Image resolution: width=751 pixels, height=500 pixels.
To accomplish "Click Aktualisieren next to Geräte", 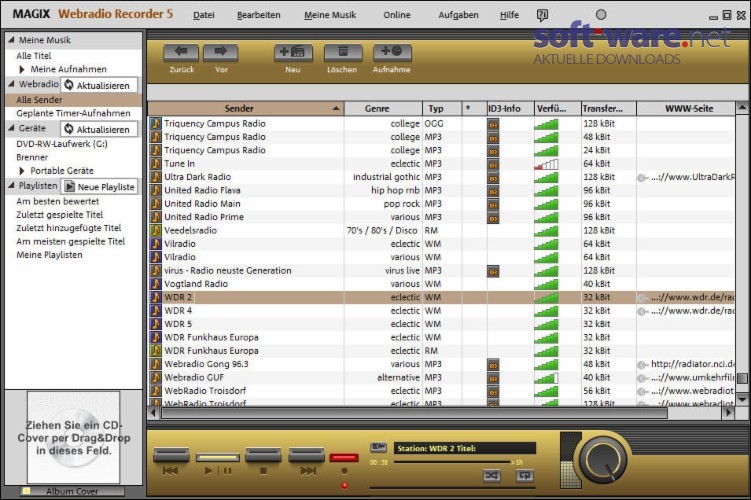I will (x=99, y=129).
